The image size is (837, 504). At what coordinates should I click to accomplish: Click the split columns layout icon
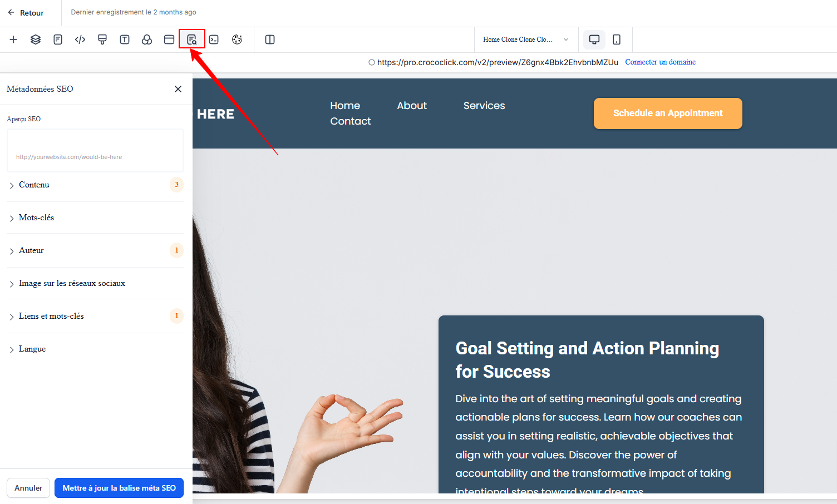point(270,39)
